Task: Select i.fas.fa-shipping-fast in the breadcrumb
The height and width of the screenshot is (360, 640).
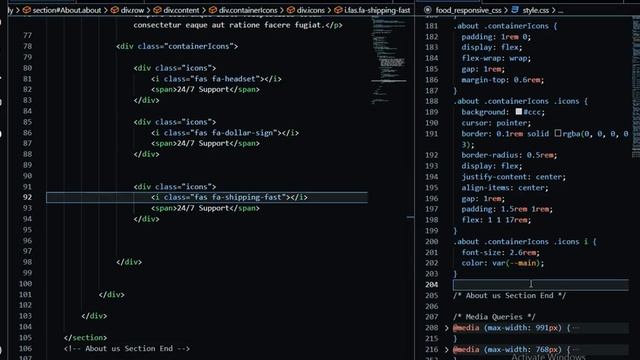Action: click(377, 10)
